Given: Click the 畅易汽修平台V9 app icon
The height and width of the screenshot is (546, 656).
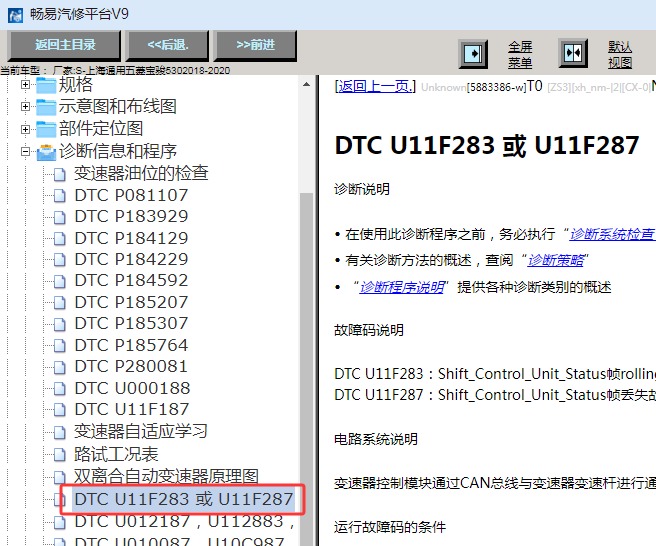Looking at the screenshot, I should pos(15,15).
